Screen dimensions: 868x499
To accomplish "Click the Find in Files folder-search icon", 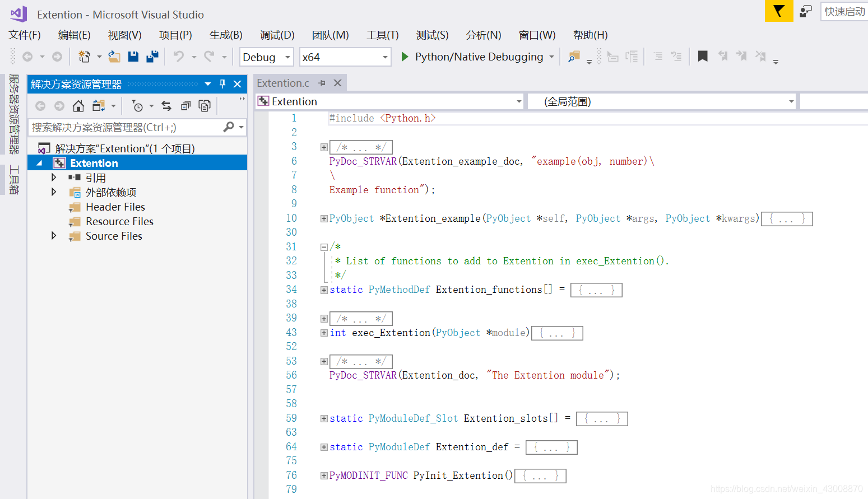I will pyautogui.click(x=574, y=57).
